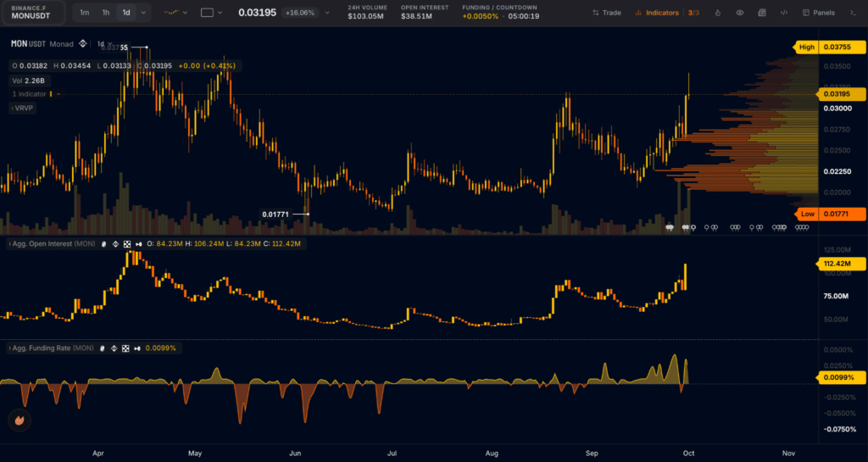This screenshot has width=868, height=462.
Task: Click the checkerboard icon in Funding Rate row
Action: pos(125,348)
